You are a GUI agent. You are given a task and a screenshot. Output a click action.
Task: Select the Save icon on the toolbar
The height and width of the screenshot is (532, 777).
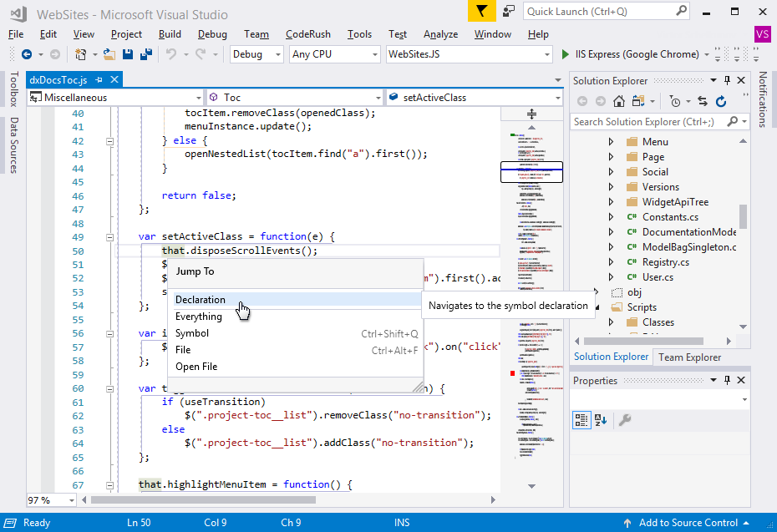point(126,53)
